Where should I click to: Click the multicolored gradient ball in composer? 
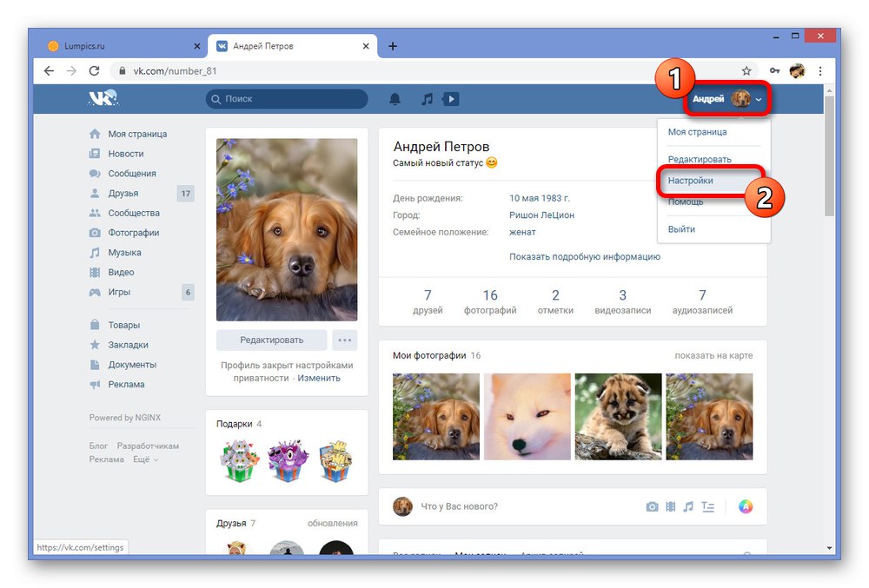(x=746, y=505)
